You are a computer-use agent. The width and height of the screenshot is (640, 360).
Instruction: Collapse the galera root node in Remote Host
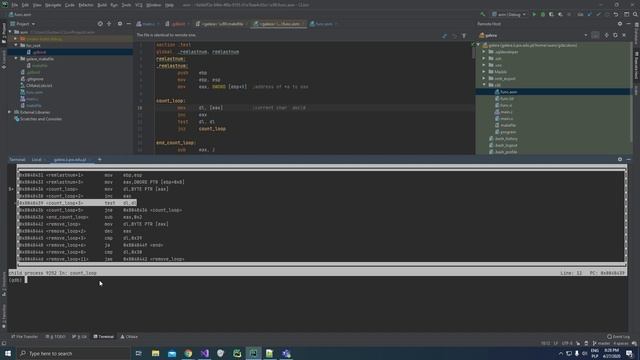(x=478, y=45)
